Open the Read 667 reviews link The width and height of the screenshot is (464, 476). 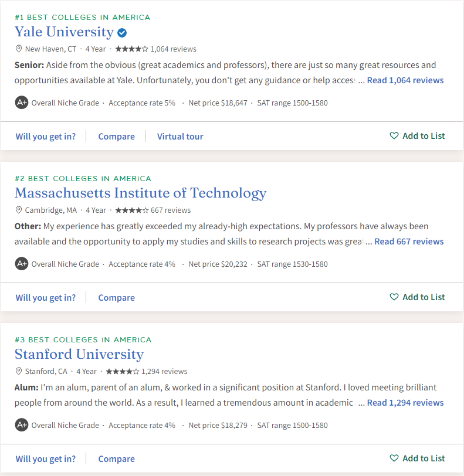coord(409,242)
